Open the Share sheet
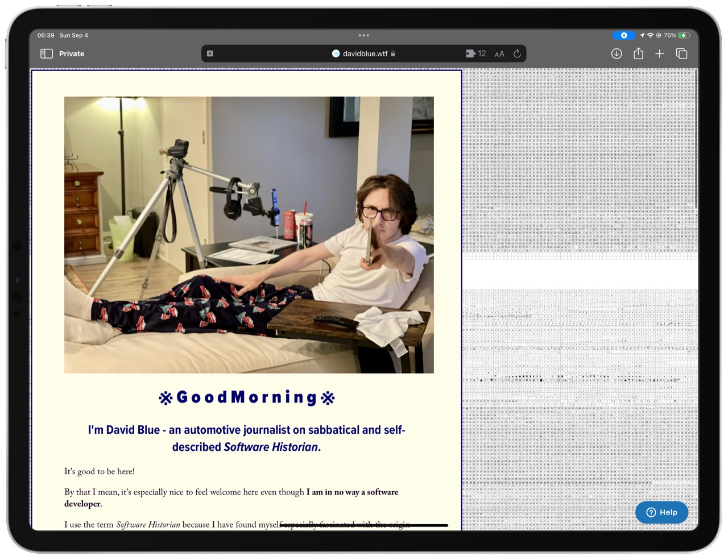The width and height of the screenshot is (728, 560). 638,53
